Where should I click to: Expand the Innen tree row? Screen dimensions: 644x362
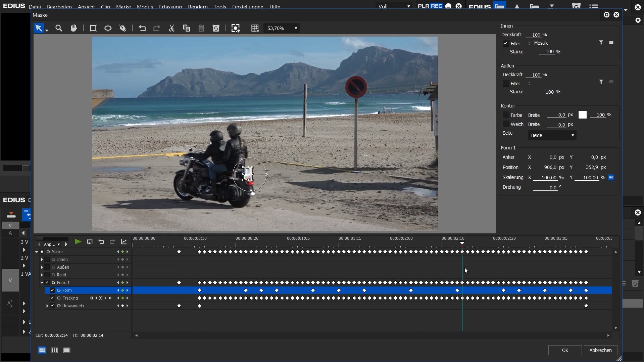(x=42, y=260)
